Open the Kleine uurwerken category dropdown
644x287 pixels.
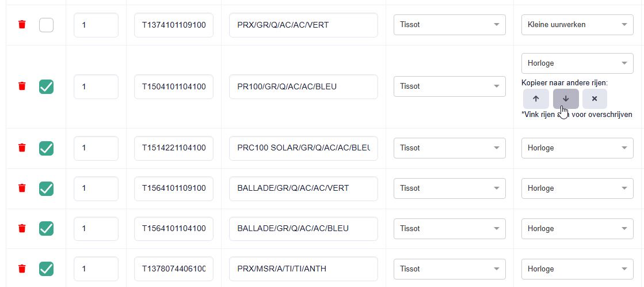pyautogui.click(x=577, y=25)
